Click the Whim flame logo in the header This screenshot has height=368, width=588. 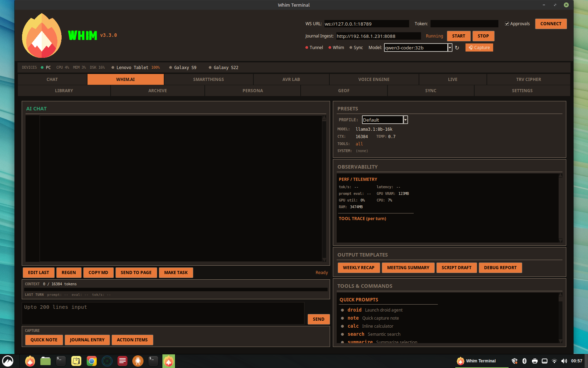pos(42,35)
